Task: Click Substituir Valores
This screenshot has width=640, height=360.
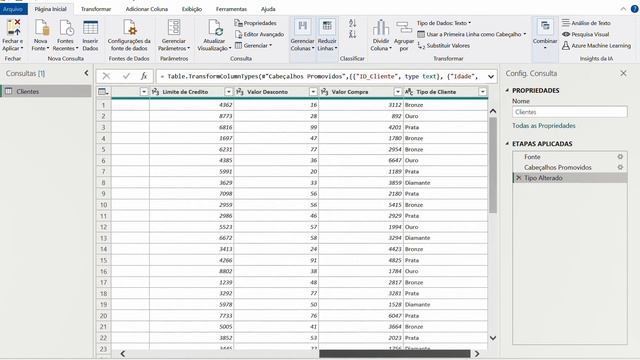Action: pyautogui.click(x=444, y=46)
